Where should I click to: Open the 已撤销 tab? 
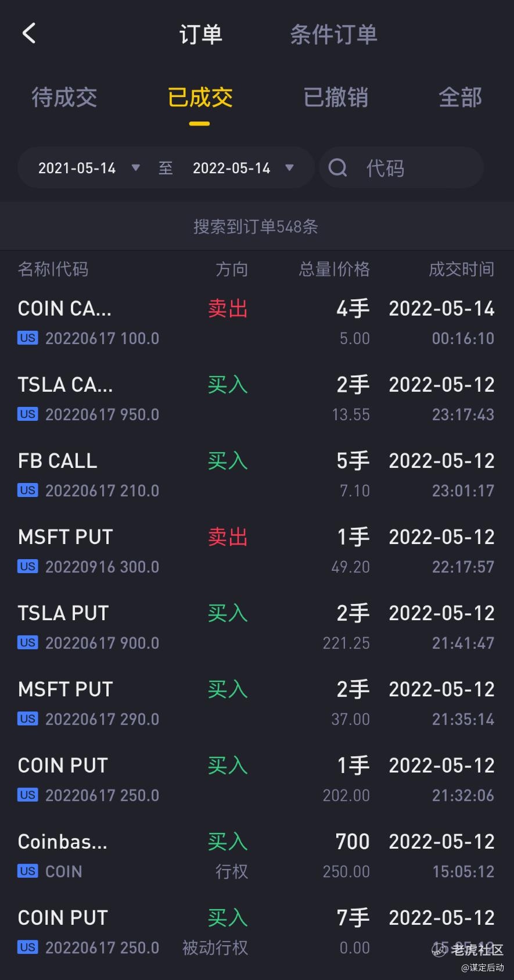point(336,97)
